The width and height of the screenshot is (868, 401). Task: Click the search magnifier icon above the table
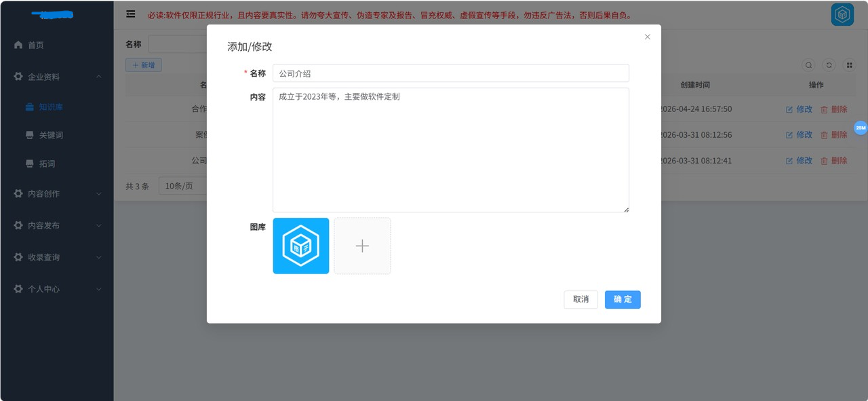coord(809,65)
